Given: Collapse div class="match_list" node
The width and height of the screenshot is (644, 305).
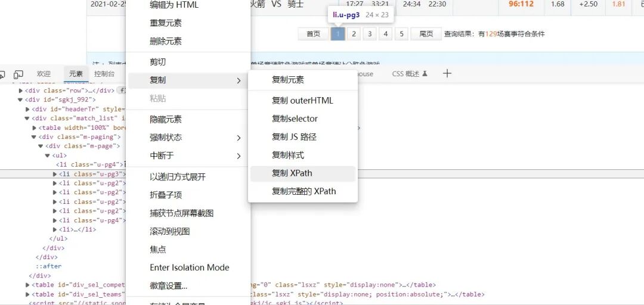Looking at the screenshot, I should point(27,118).
